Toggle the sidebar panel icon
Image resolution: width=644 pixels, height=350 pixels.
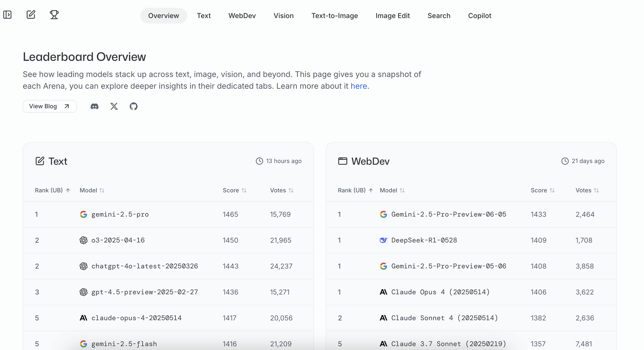pos(7,15)
